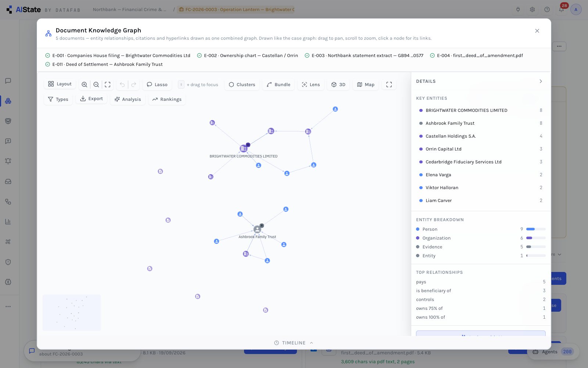Click the plug connection icon in top bar

[x=518, y=10]
